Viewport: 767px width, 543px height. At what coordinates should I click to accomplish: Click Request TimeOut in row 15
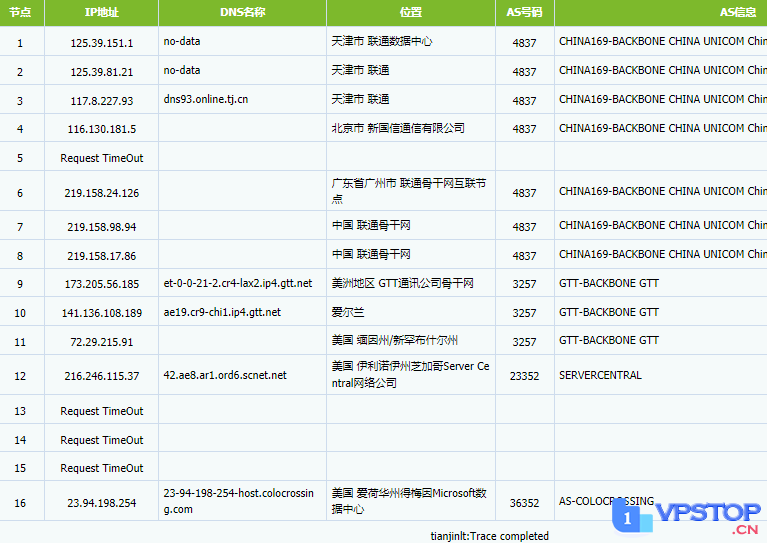coord(102,468)
